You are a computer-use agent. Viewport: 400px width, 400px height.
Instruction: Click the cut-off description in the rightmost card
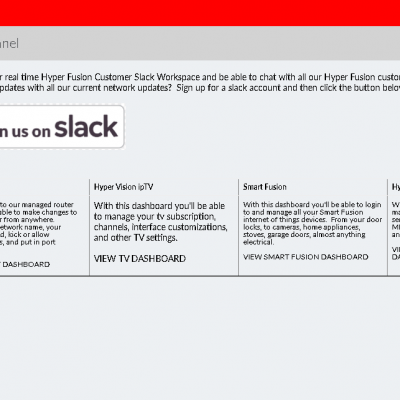click(396, 220)
